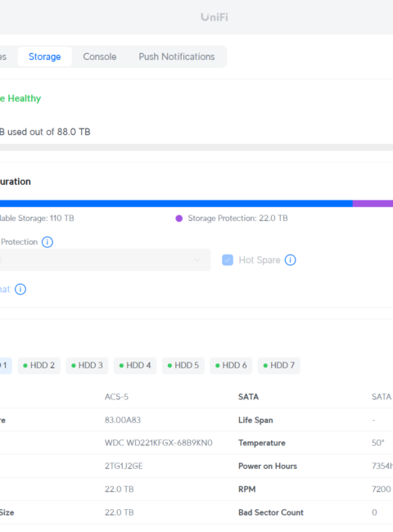This screenshot has width=393, height=532.
Task: Click the Storage Protection: 22.0 TB label
Action: [237, 219]
